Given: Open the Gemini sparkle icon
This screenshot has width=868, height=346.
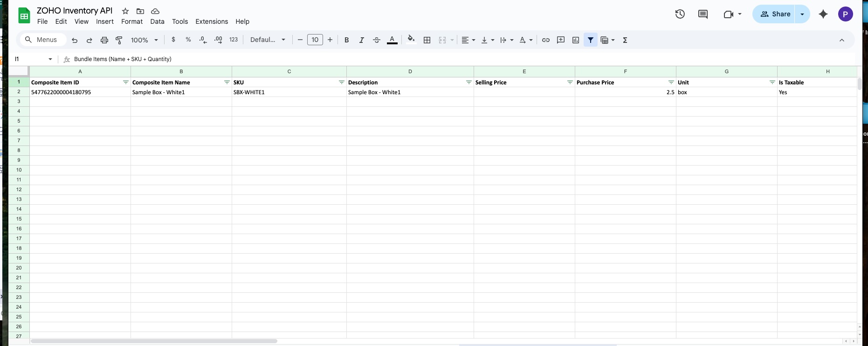Looking at the screenshot, I should [823, 14].
